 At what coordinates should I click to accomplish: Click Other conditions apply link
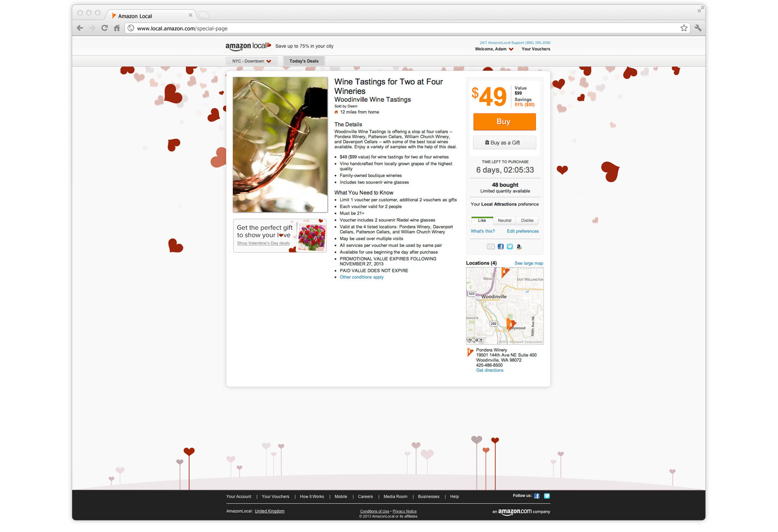[362, 277]
